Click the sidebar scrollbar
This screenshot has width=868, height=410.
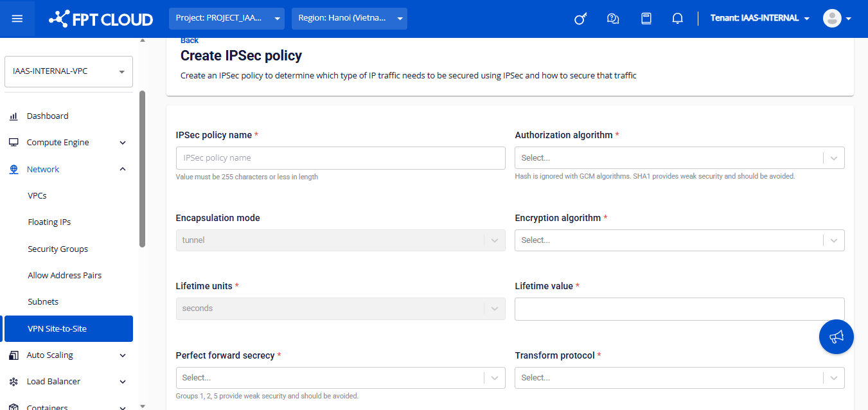(142, 169)
